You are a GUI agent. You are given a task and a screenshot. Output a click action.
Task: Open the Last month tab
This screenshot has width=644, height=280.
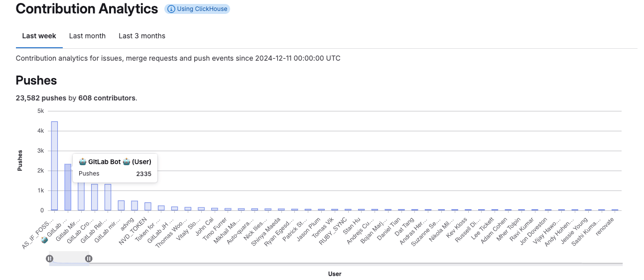(87, 36)
